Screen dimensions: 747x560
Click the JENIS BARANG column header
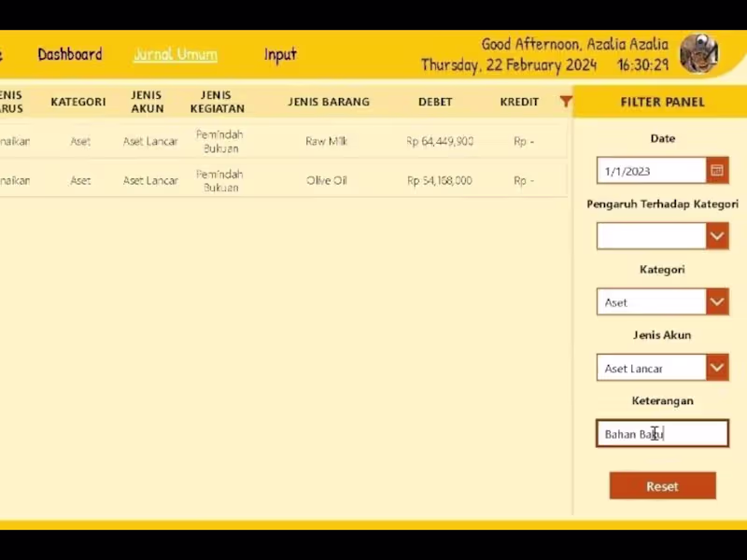(x=329, y=102)
